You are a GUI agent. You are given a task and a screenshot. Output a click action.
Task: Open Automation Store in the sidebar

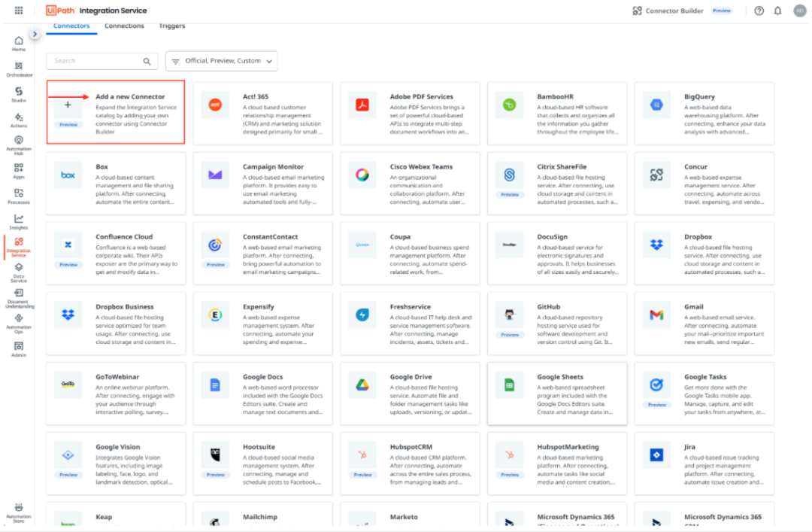(x=19, y=513)
